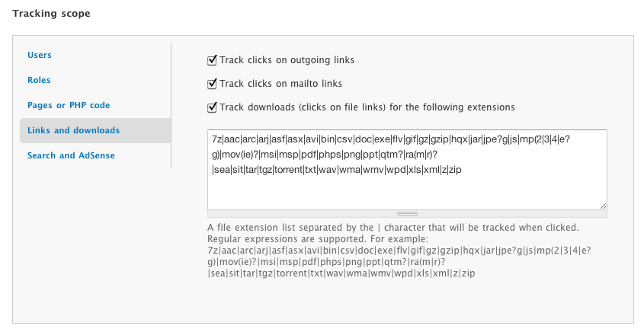Image resolution: width=644 pixels, height=329 pixels.
Task: Open the Search and AdSense tab
Action: pos(71,155)
